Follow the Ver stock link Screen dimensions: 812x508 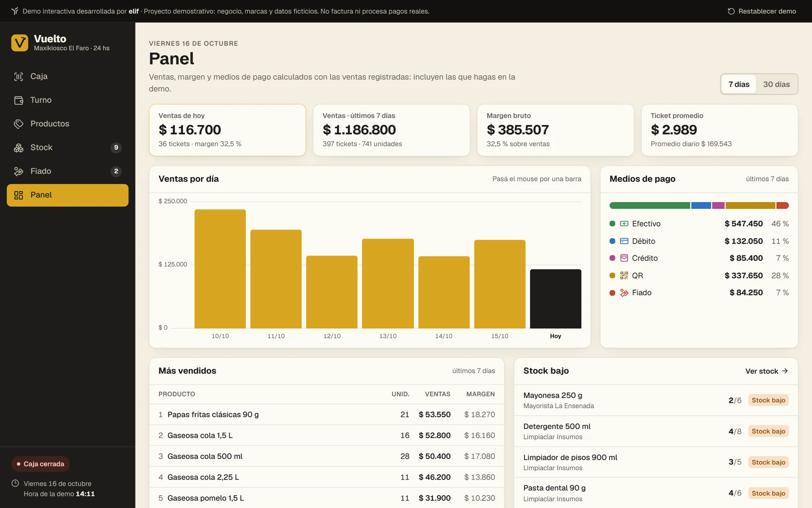point(766,371)
